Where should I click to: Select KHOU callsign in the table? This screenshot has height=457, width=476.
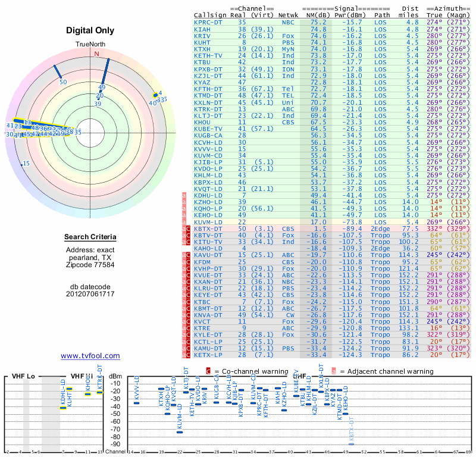(202, 123)
